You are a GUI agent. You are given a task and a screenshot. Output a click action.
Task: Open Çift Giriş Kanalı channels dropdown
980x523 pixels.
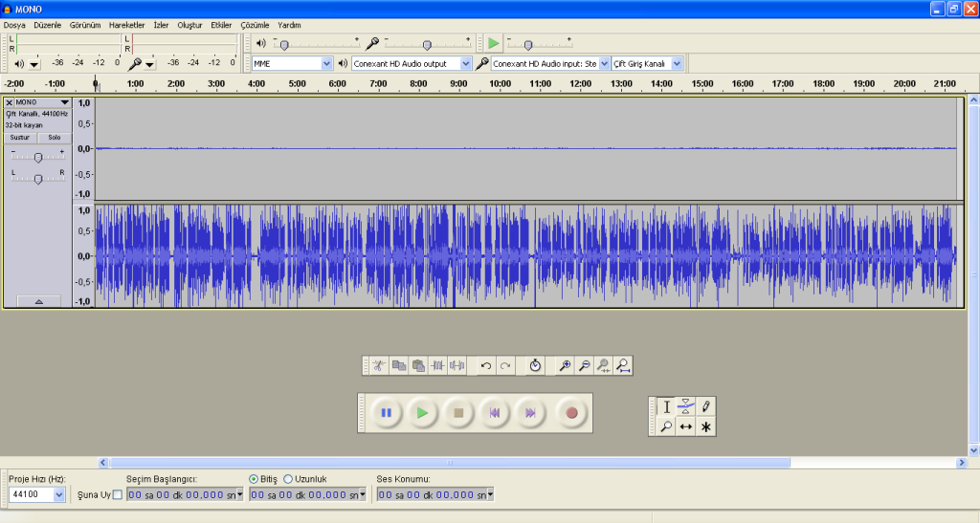(x=677, y=64)
